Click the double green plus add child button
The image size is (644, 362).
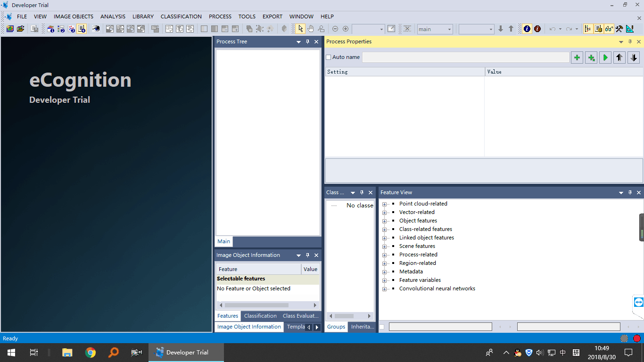coord(591,58)
